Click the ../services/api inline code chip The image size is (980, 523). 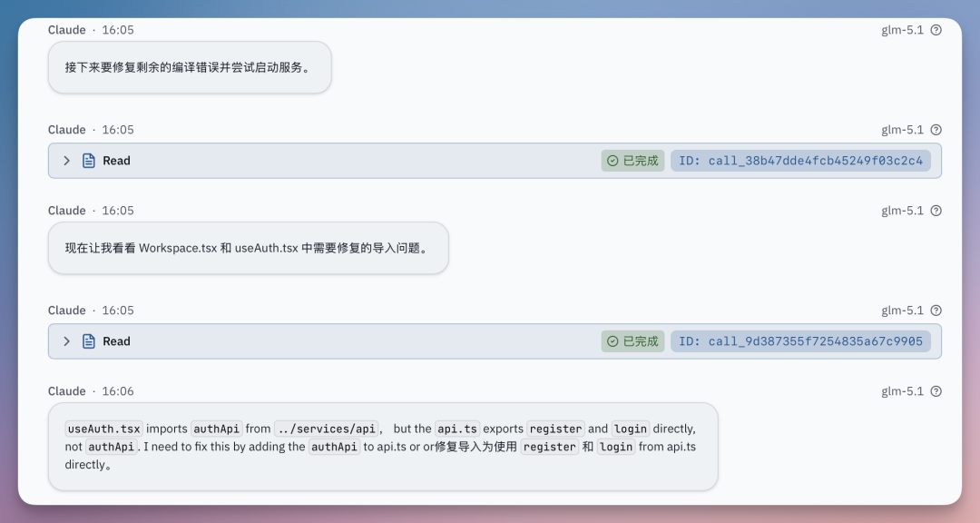(x=327, y=429)
